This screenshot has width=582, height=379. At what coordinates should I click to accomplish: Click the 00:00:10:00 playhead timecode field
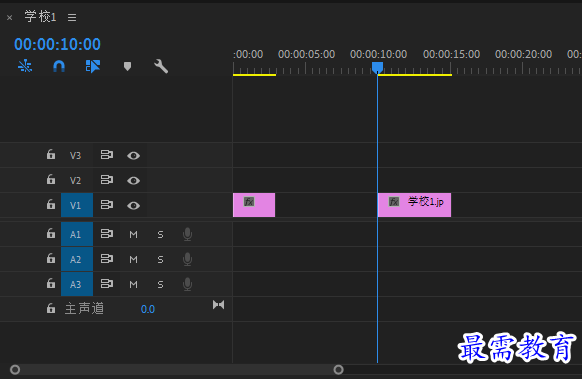pyautogui.click(x=58, y=45)
